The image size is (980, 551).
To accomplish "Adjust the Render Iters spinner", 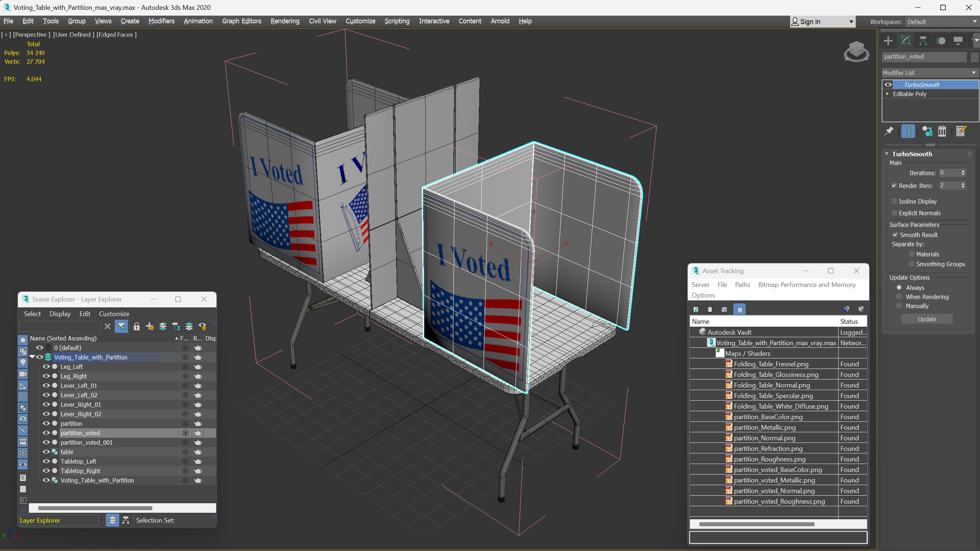I will pyautogui.click(x=963, y=186).
